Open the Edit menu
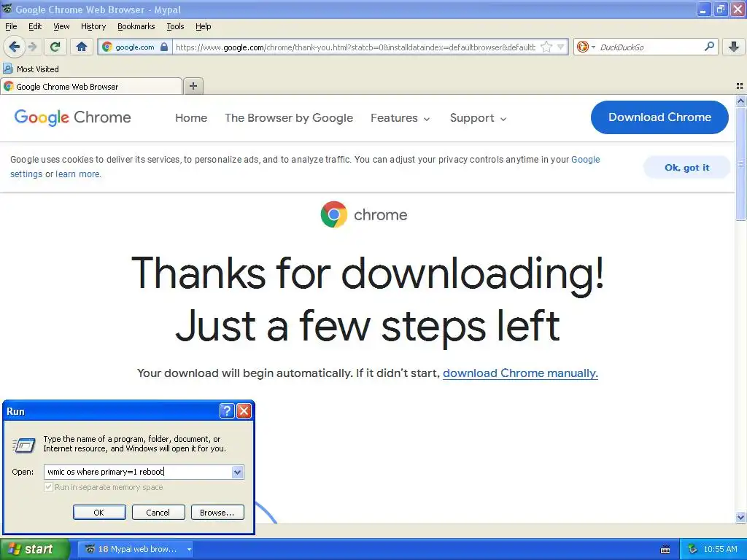 pos(35,26)
